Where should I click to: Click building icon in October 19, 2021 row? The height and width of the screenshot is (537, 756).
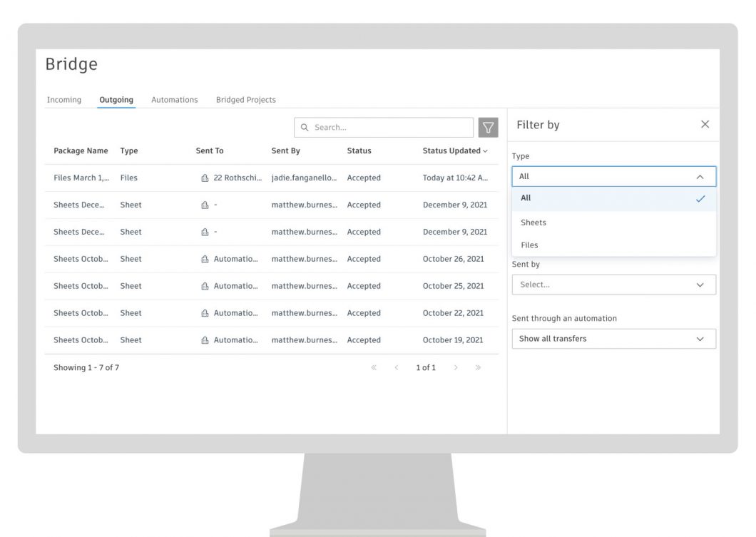[205, 340]
